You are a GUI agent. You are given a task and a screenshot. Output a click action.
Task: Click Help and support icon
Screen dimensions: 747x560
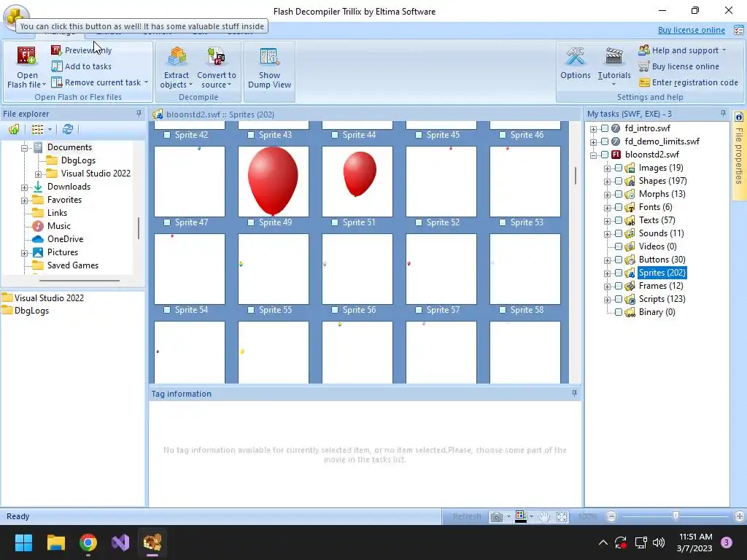644,50
